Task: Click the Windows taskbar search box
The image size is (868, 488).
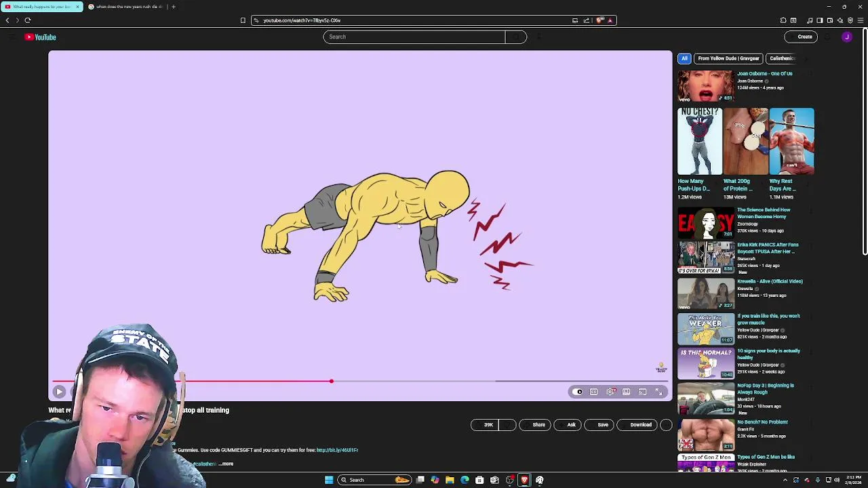Action: click(374, 480)
